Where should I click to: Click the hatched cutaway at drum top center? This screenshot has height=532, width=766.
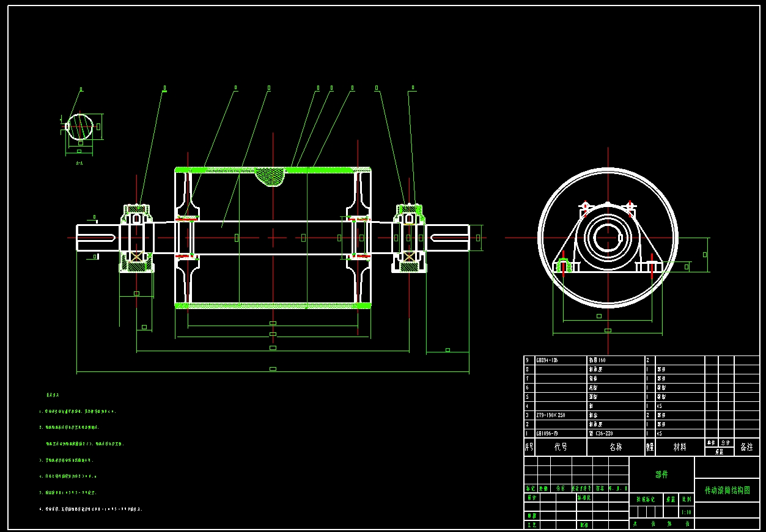point(270,177)
